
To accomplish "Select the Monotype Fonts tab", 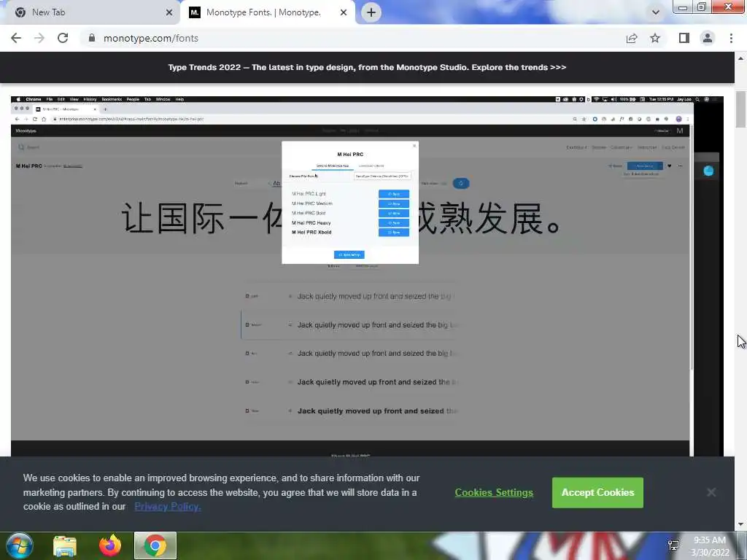I will [267, 12].
